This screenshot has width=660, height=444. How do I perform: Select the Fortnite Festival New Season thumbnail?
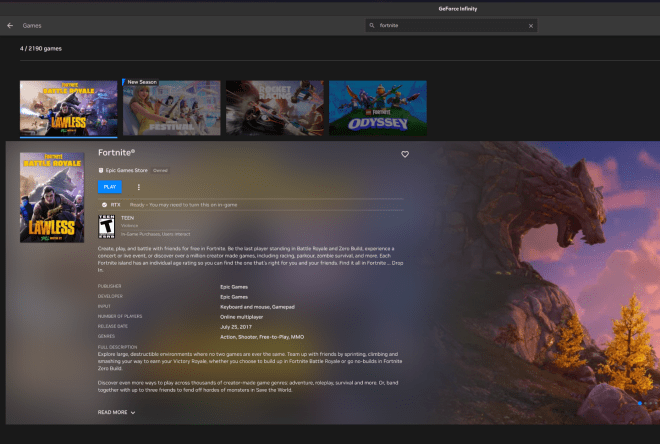point(171,108)
